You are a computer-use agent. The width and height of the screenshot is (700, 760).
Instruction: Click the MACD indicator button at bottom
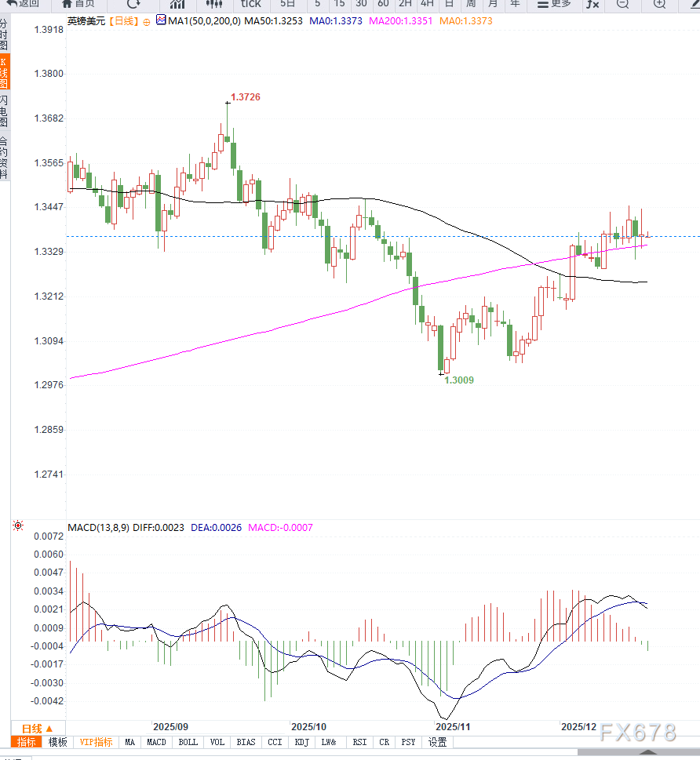click(x=158, y=742)
